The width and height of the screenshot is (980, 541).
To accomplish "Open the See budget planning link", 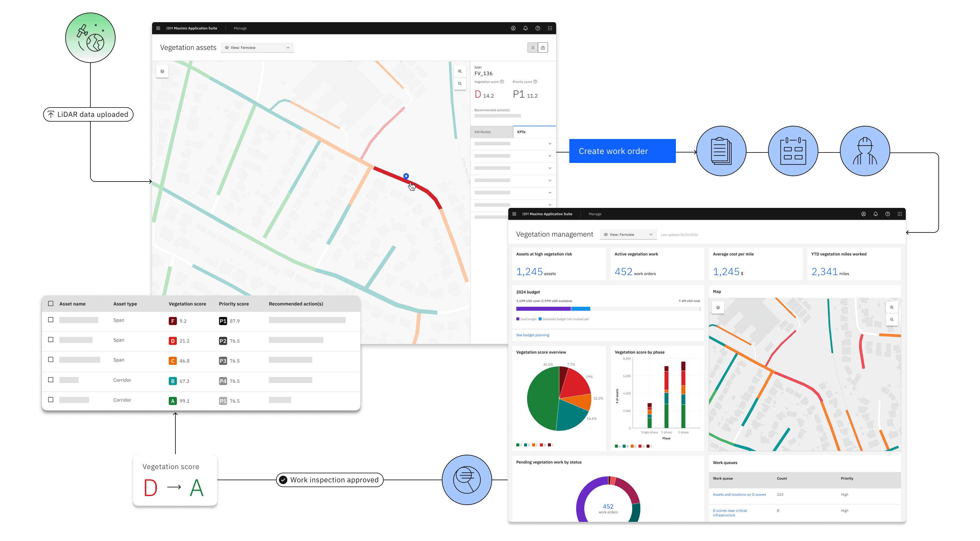I will pos(533,335).
